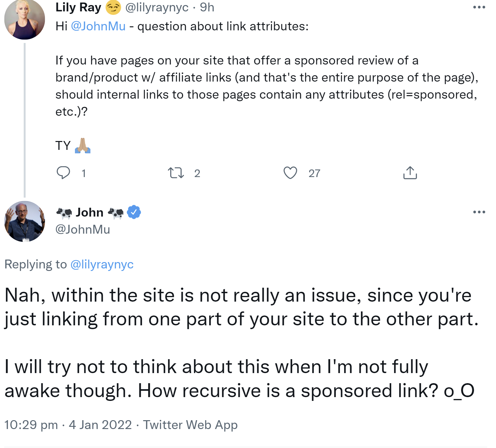496x448 pixels.
Task: Click the smirking face emoji in Lily Ray's name
Action: [113, 7]
